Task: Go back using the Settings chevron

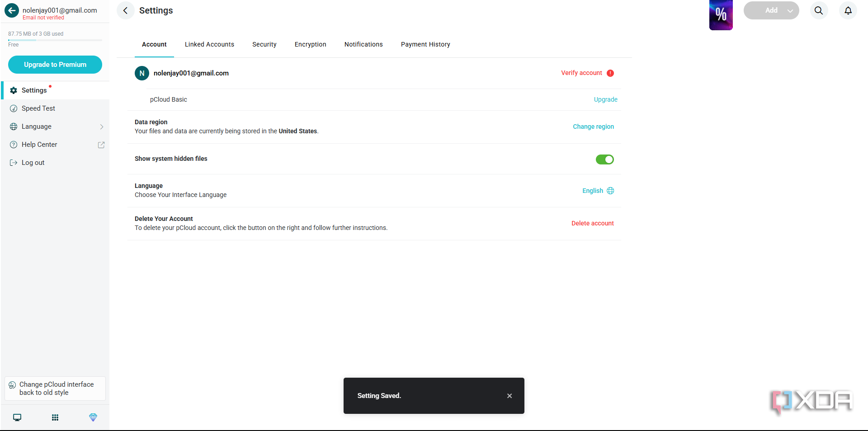Action: (x=126, y=10)
